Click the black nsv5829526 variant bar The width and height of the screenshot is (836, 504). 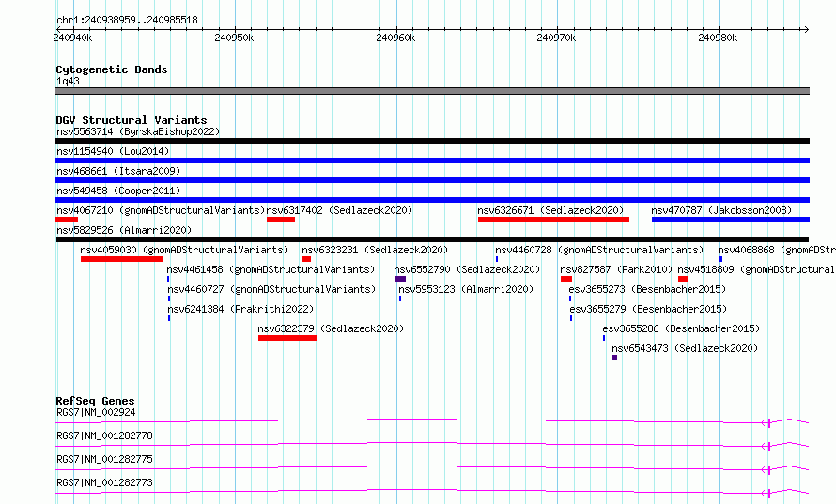click(432, 239)
